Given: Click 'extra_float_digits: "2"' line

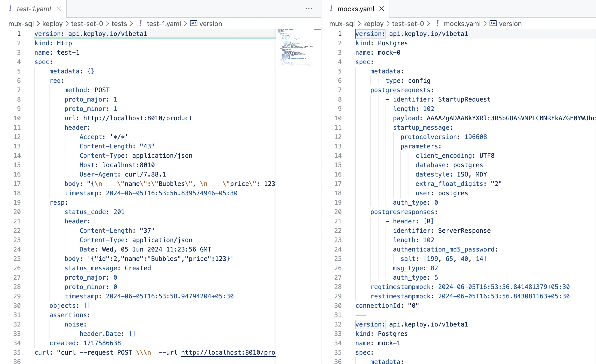Looking at the screenshot, I should 459,184.
